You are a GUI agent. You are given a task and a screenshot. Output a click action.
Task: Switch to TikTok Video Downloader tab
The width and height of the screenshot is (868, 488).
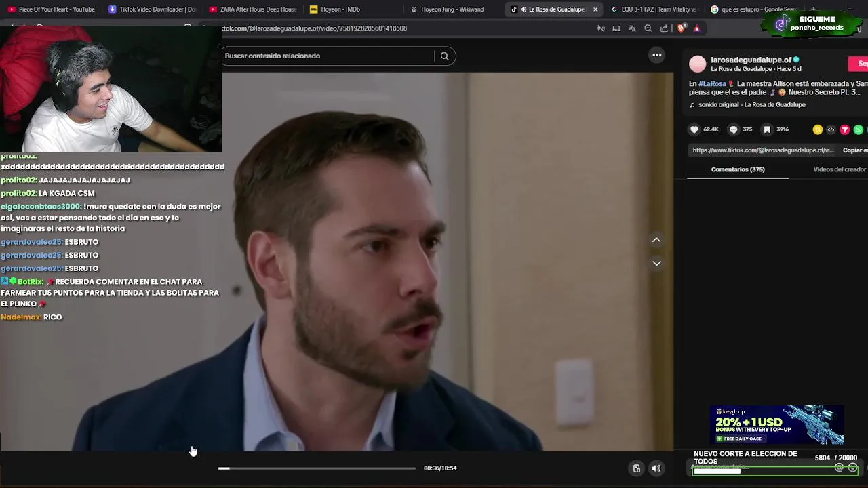(153, 9)
